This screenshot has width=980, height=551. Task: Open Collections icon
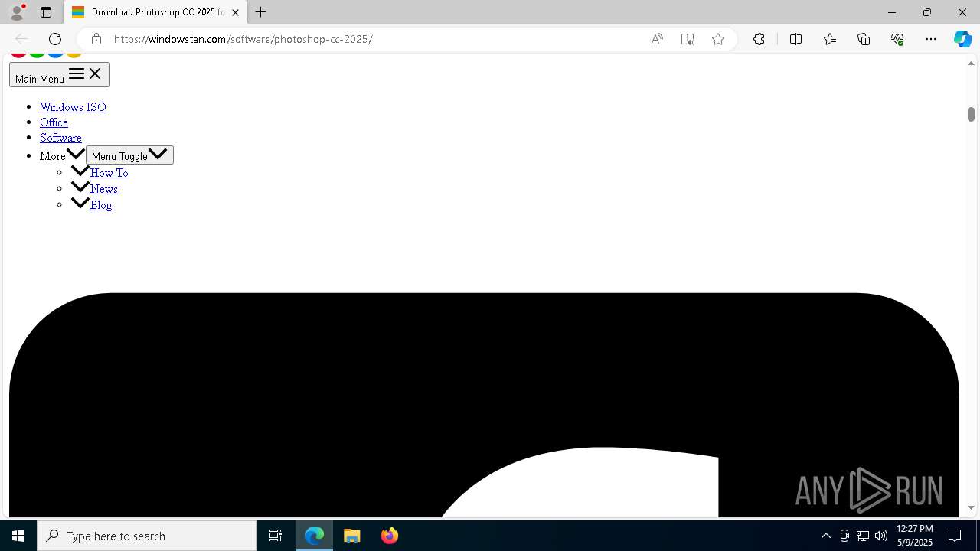point(864,39)
